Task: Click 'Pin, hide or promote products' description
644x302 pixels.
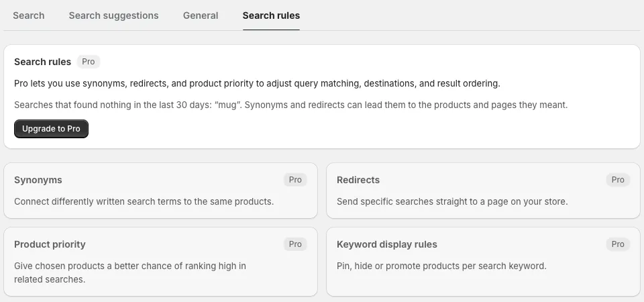Action: (441, 266)
